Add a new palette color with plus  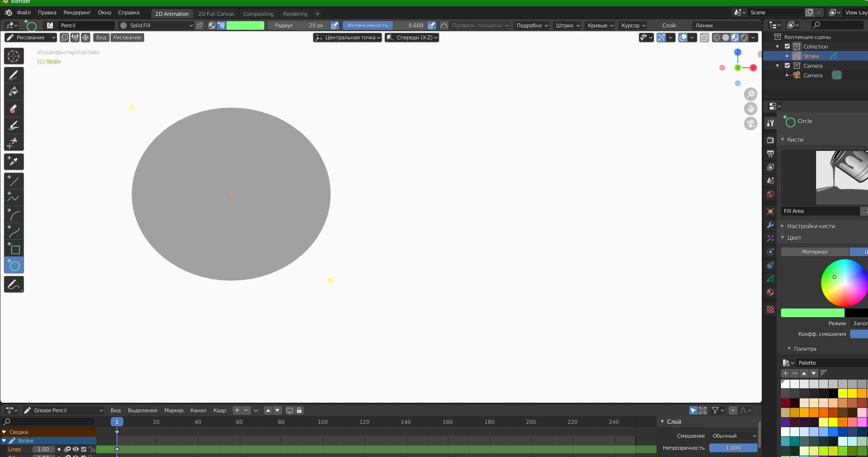(x=786, y=373)
